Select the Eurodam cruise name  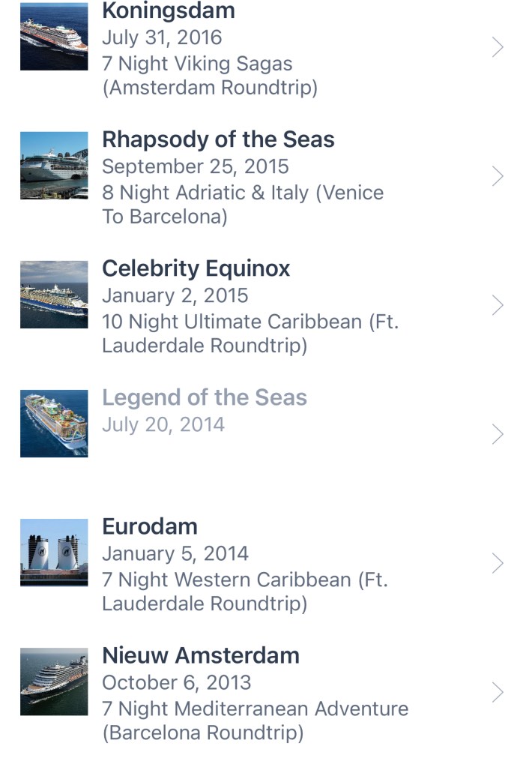pos(150,526)
